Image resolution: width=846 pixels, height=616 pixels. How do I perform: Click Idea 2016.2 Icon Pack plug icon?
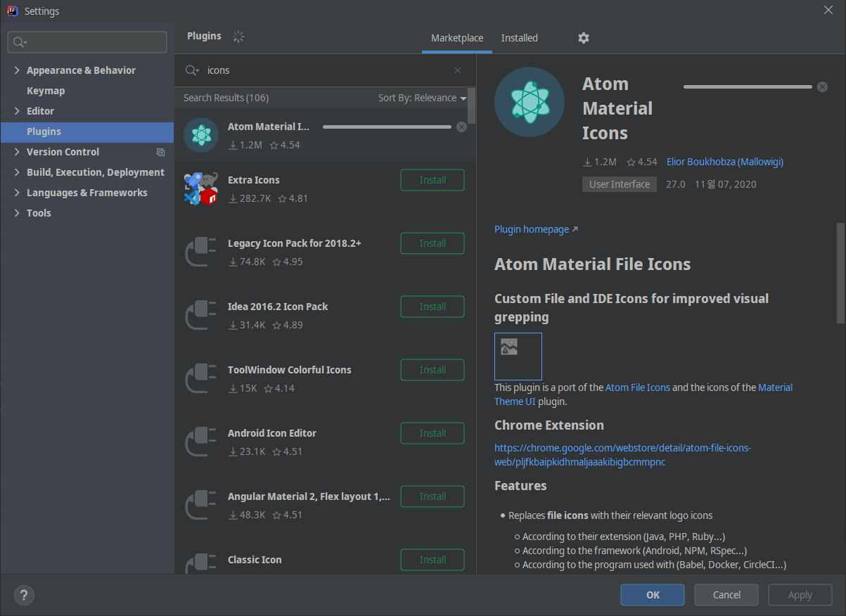201,315
